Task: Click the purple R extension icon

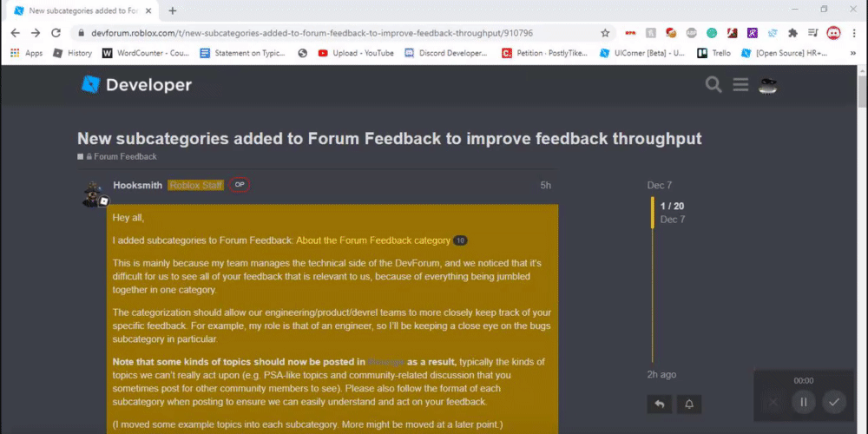Action: tap(752, 33)
